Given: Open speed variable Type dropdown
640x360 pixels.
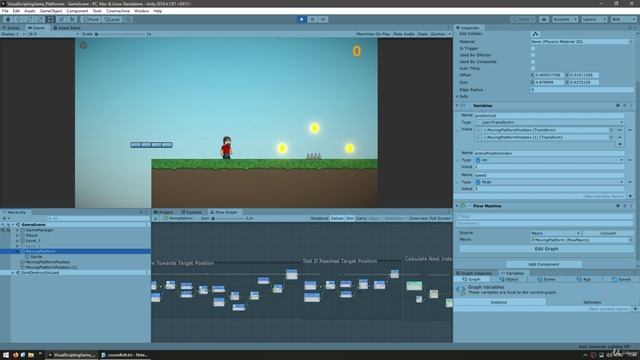Looking at the screenshot, I should 550,182.
